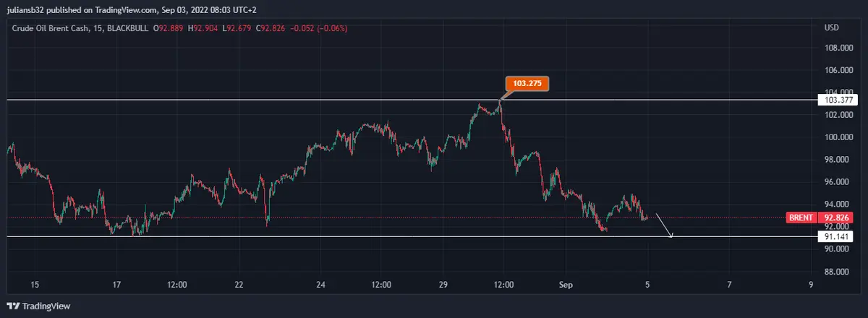
Task: Click the orange 103.275 price callout
Action: (527, 84)
